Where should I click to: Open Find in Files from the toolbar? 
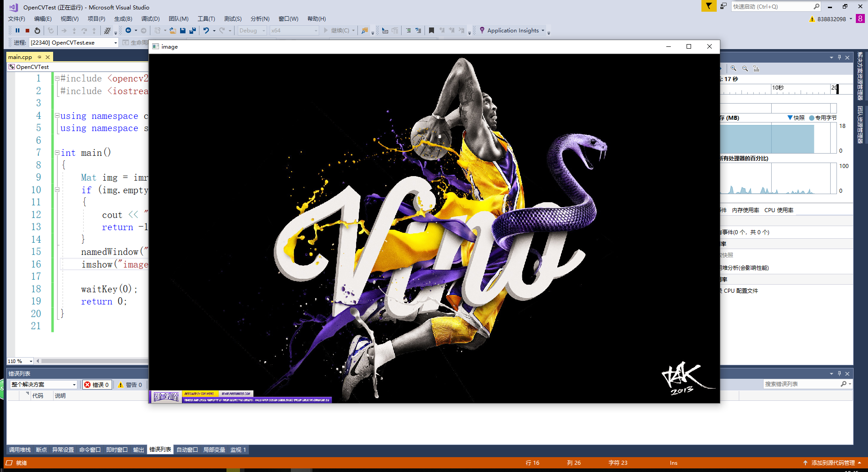point(365,31)
